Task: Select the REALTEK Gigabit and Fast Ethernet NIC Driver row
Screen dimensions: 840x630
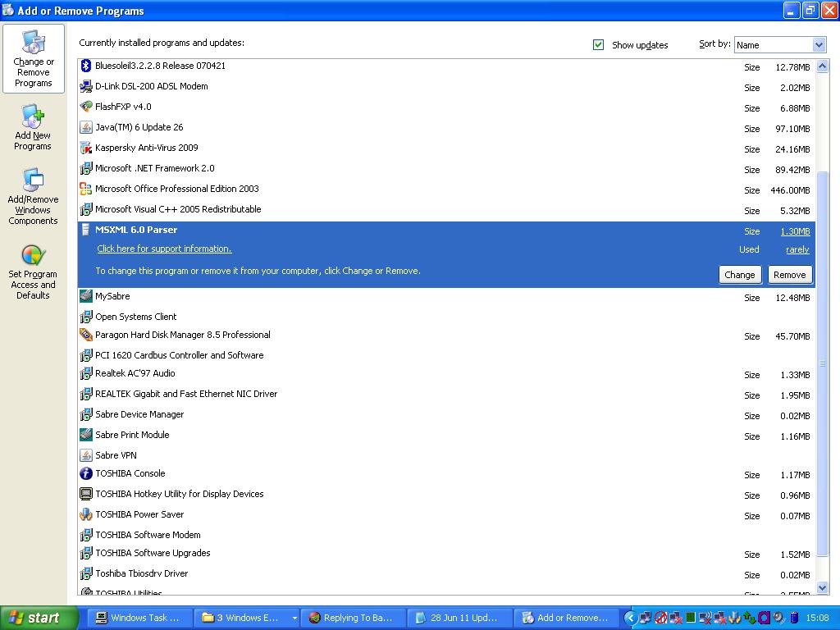Action: [x=446, y=395]
